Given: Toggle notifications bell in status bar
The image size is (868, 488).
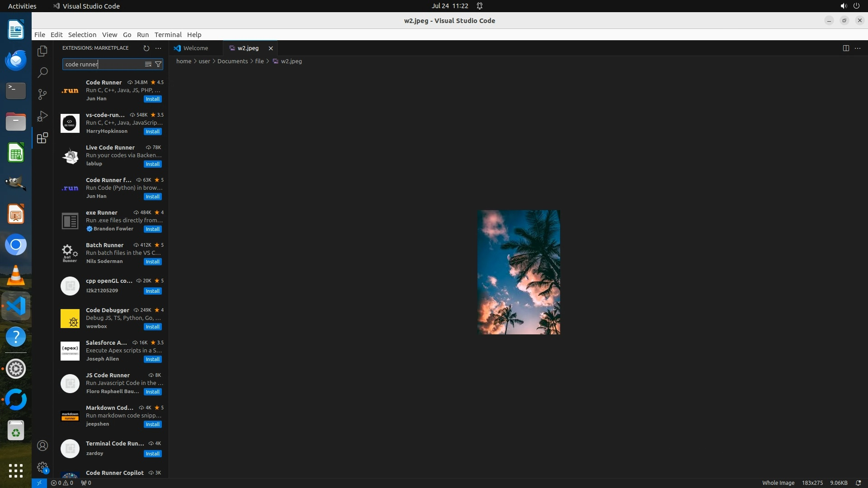Looking at the screenshot, I should (858, 483).
